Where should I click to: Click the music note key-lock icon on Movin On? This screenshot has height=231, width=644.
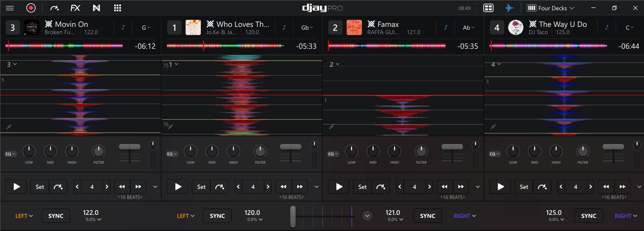click(123, 28)
